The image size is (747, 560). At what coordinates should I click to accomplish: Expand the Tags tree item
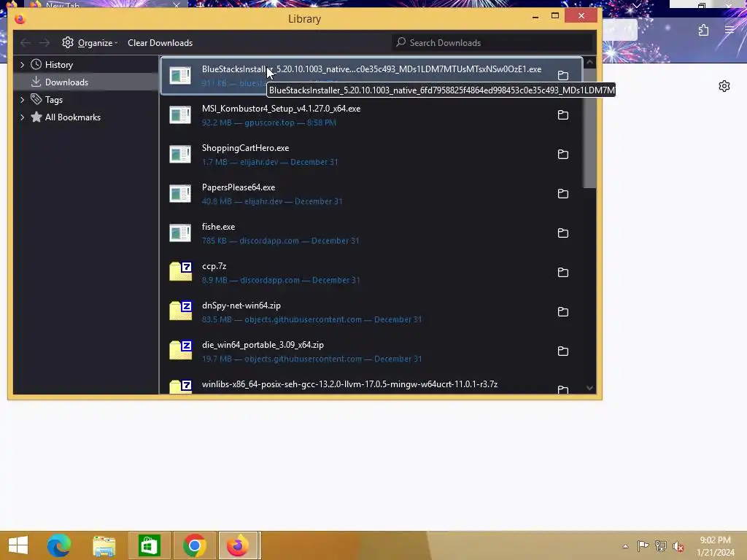tap(22, 99)
